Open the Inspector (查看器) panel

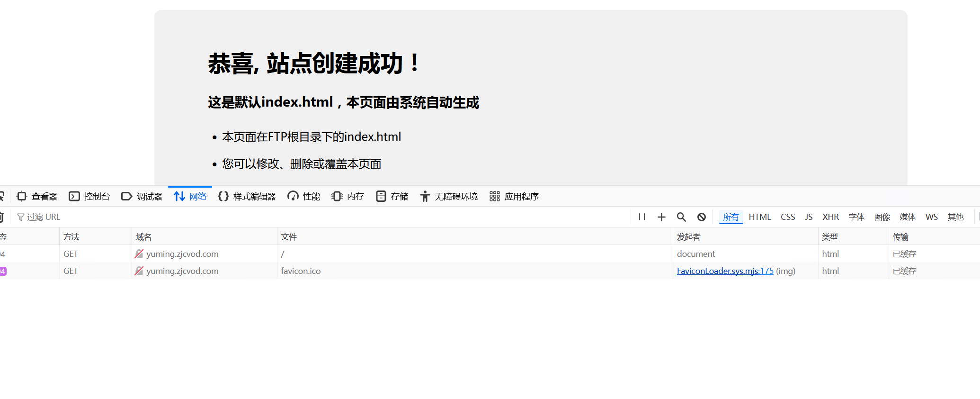[x=37, y=196]
